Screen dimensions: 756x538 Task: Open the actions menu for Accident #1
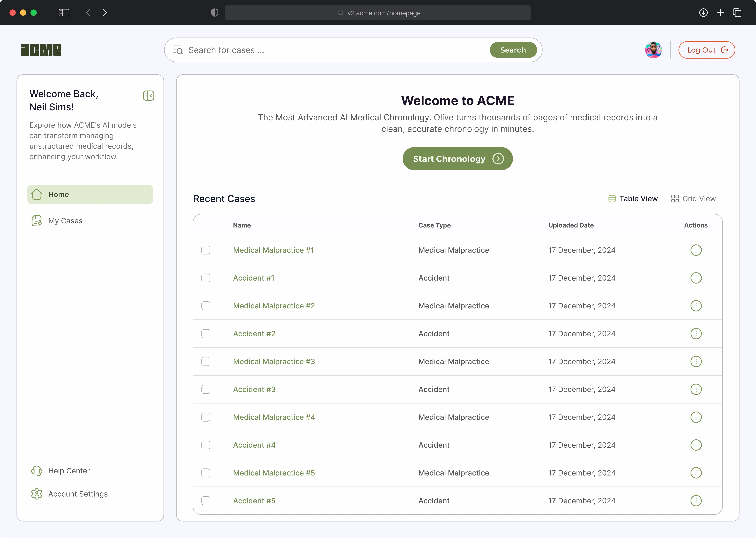click(696, 278)
